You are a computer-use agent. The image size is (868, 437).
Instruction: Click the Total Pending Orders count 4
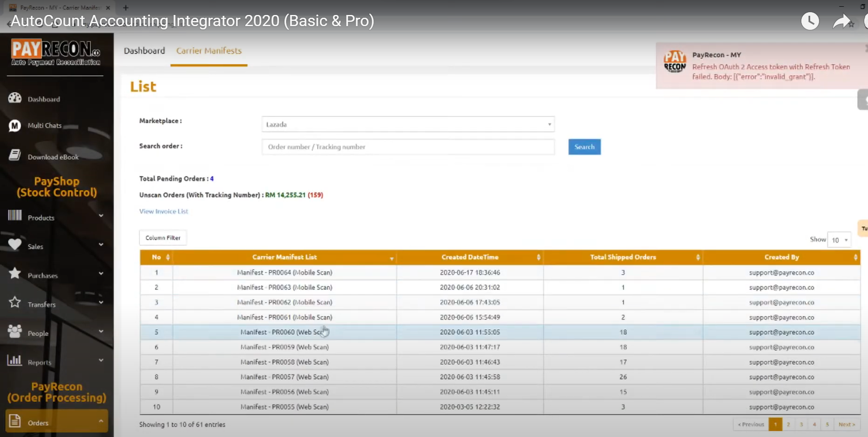coord(212,179)
